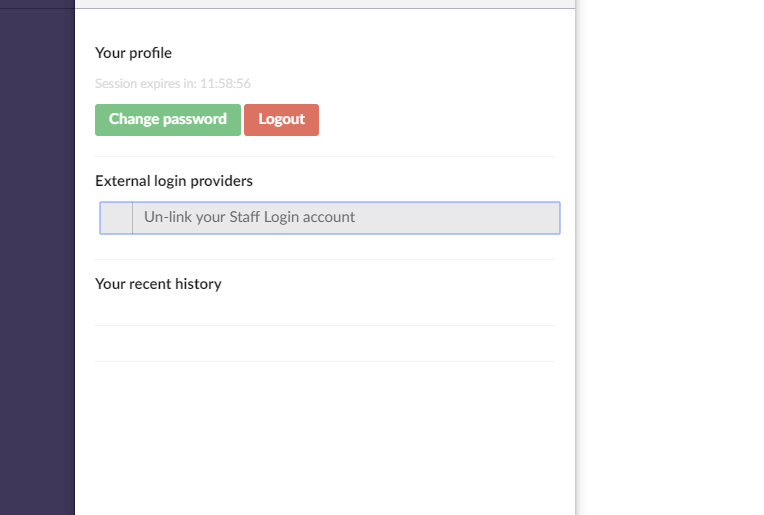The width and height of the screenshot is (764, 515).
Task: Click the word Change on the green button
Action: [134, 119]
